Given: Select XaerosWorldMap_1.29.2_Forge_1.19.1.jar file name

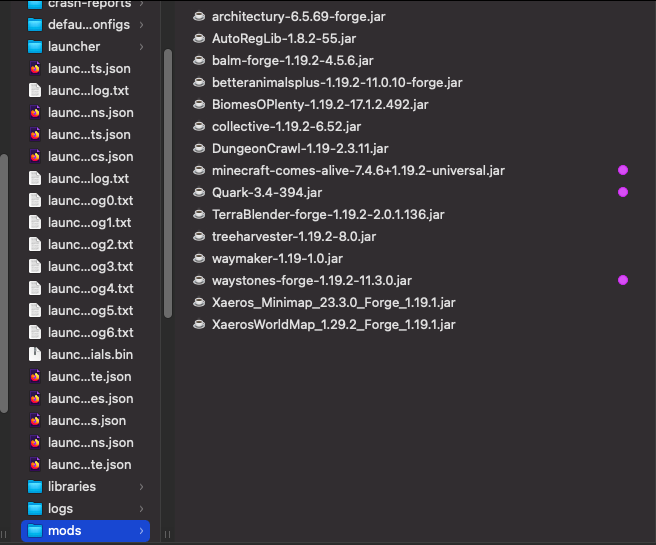Looking at the screenshot, I should (333, 325).
